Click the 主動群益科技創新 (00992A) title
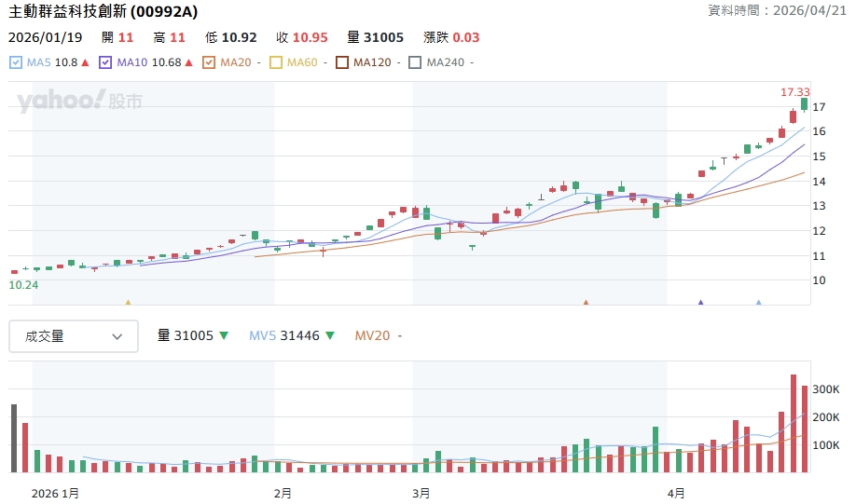Viewport: 856px width, 504px height. (x=103, y=12)
